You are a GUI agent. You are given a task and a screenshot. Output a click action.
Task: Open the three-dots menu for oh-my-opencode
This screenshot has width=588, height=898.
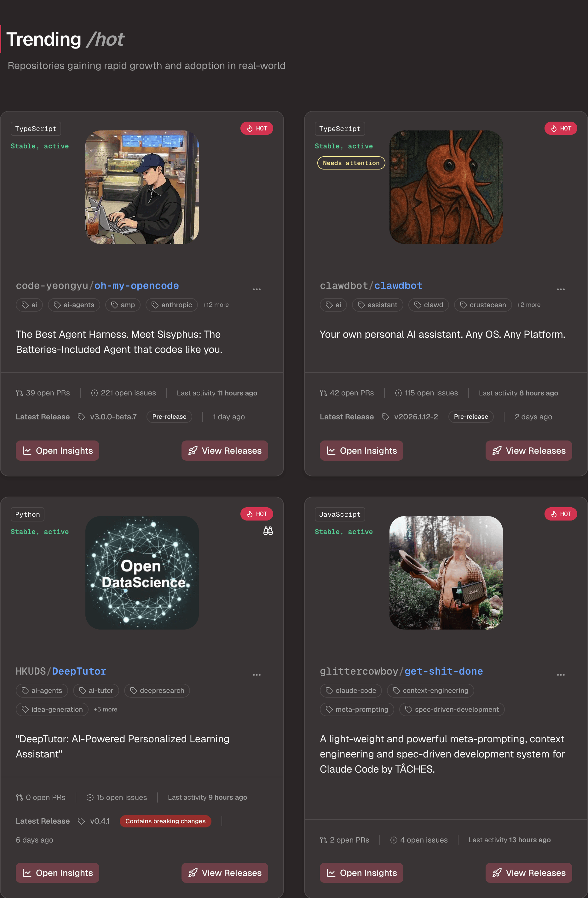tap(257, 289)
